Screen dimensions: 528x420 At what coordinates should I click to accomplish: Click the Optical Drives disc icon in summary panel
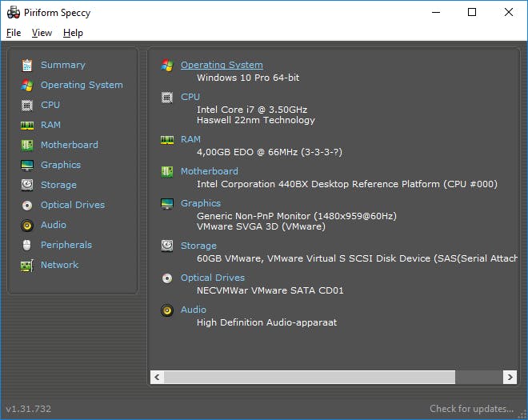167,278
